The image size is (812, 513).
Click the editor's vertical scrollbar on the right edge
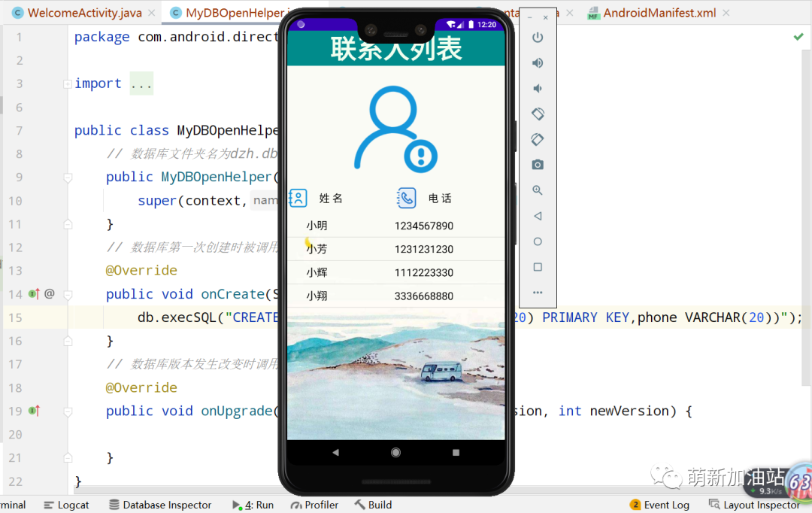click(807, 217)
